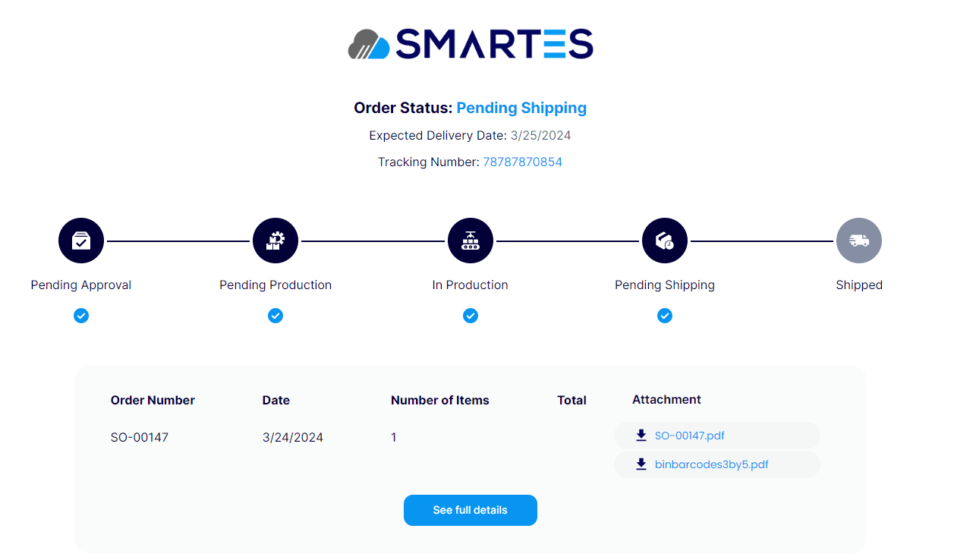This screenshot has height=560, width=954.
Task: Select the In Production conveyor icon
Action: pyautogui.click(x=471, y=241)
